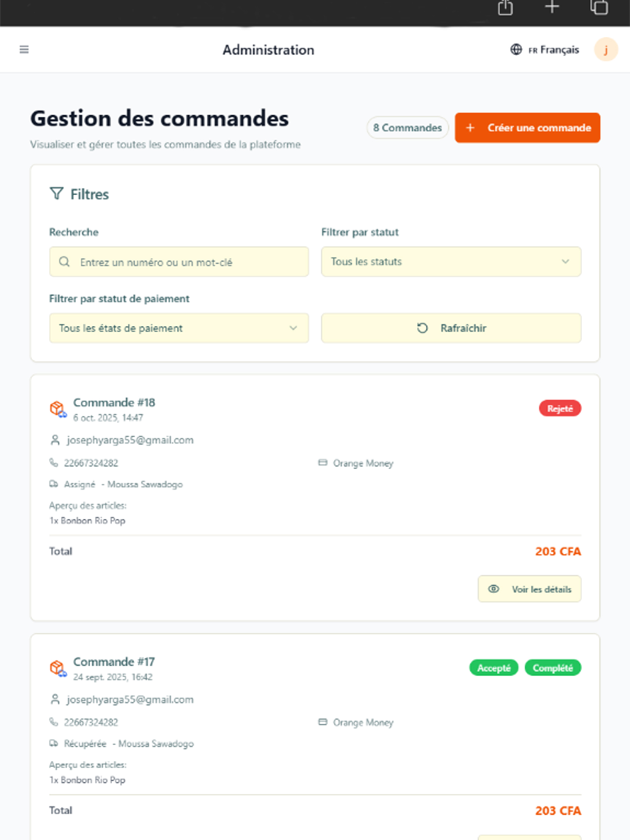The width and height of the screenshot is (630, 840).
Task: Click the Filtres funnel icon
Action: coord(56,194)
